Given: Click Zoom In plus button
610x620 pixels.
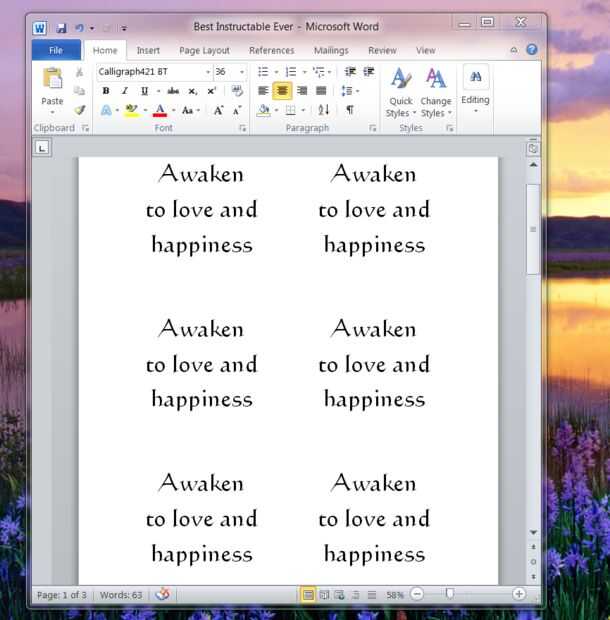Looking at the screenshot, I should click(519, 594).
